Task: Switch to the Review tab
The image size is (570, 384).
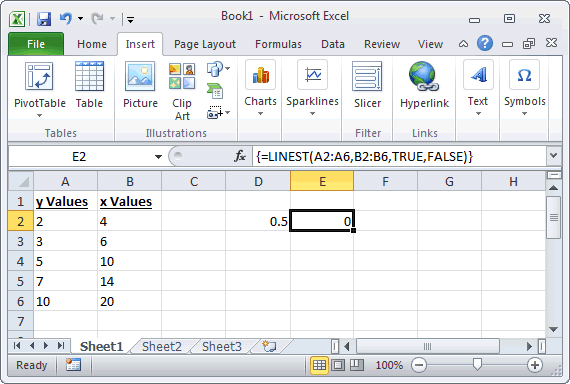Action: click(x=382, y=44)
